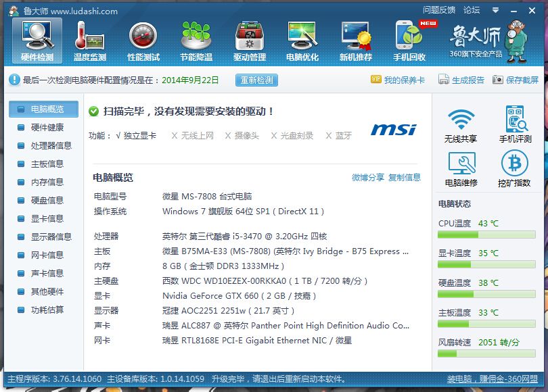
Task: Click the processor text i5-3470 @ 3.20GHz
Action: point(270,237)
